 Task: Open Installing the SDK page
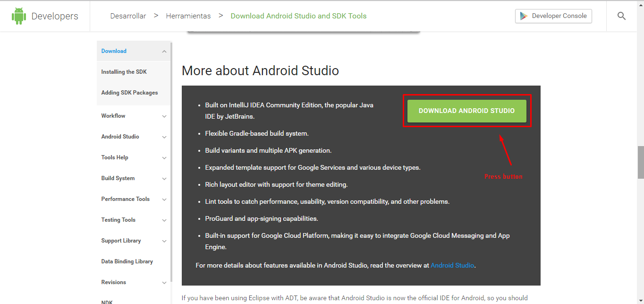(x=124, y=72)
